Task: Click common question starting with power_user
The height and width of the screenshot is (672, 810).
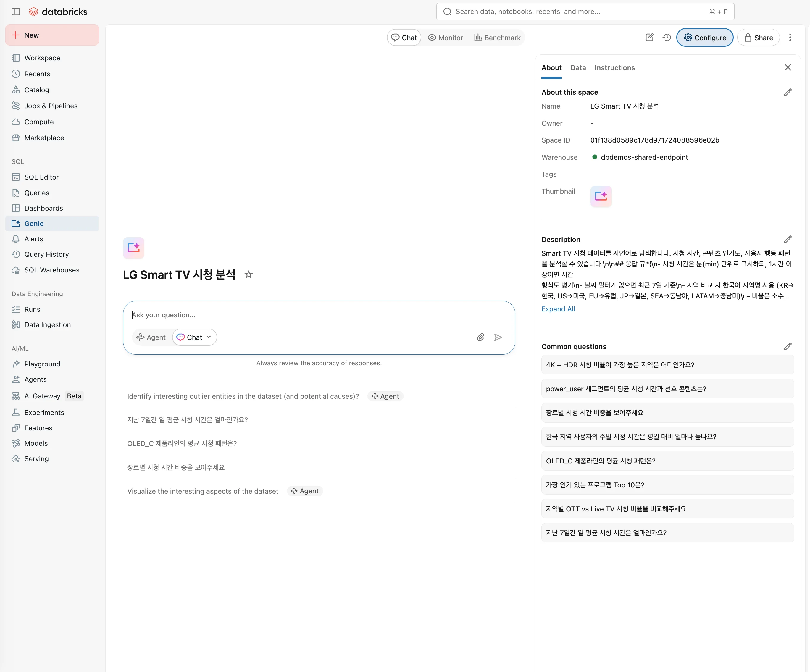Action: [x=668, y=389]
